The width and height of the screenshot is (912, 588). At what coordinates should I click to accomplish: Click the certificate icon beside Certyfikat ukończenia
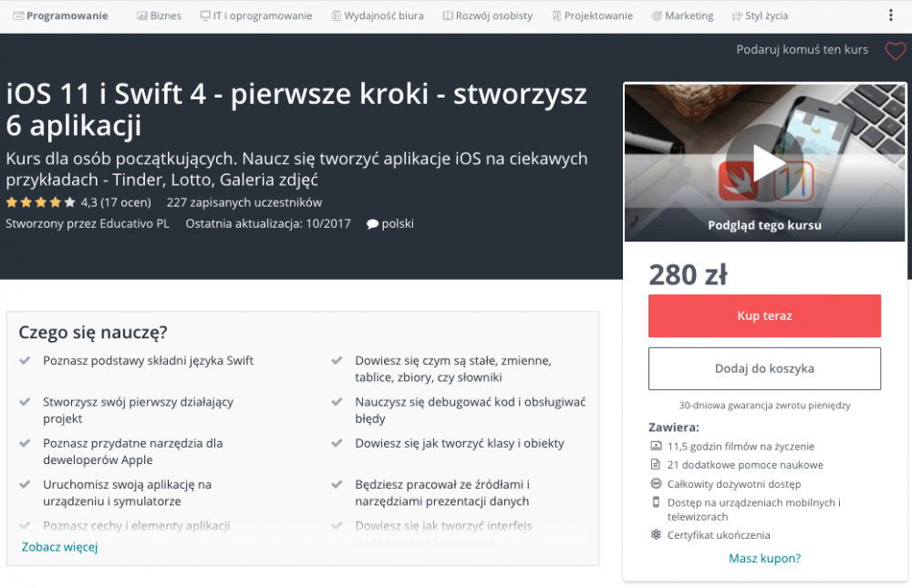[656, 534]
